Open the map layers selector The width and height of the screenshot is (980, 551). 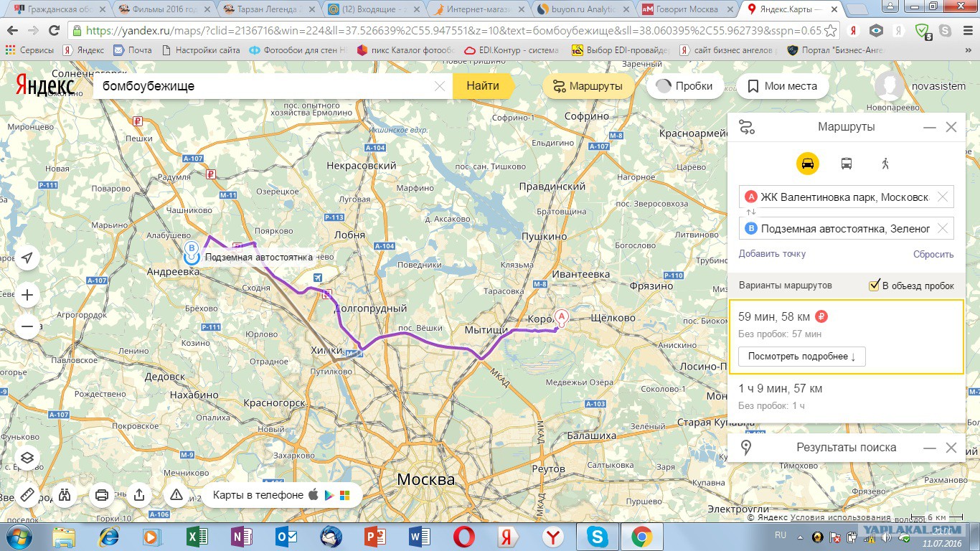27,458
